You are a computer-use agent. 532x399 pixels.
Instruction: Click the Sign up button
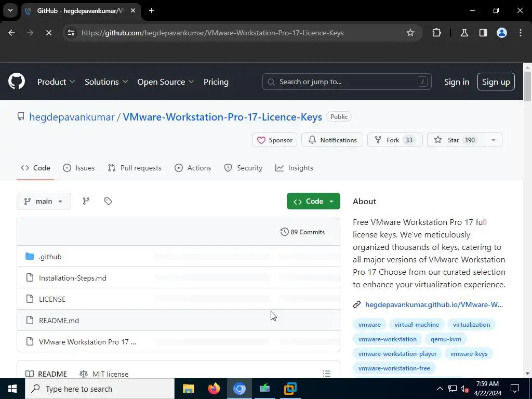[x=496, y=82]
